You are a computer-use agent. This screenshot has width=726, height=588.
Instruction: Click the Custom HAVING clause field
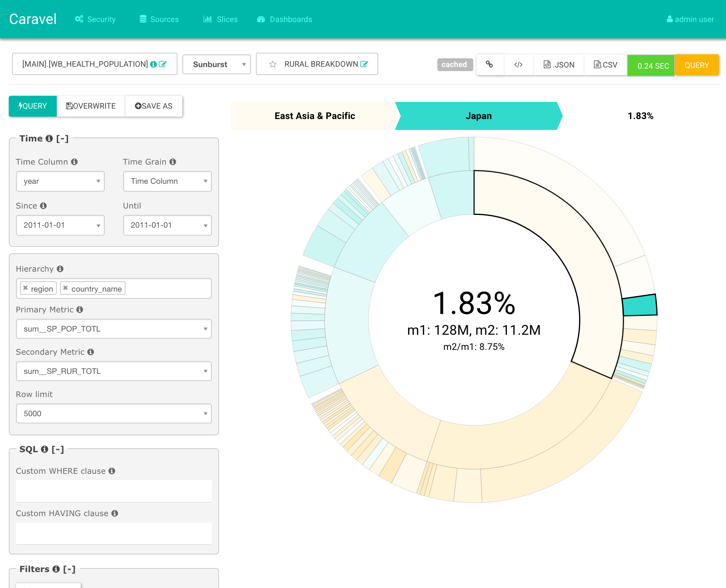[x=114, y=533]
